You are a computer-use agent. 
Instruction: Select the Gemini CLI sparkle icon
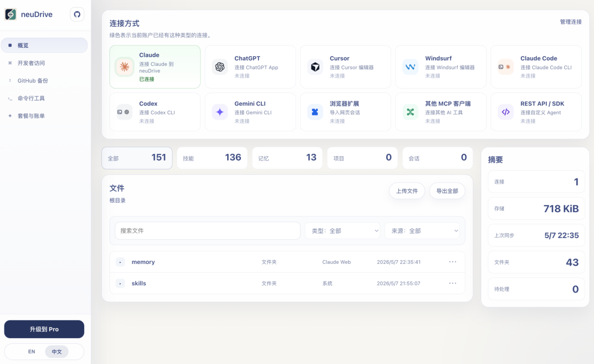219,112
